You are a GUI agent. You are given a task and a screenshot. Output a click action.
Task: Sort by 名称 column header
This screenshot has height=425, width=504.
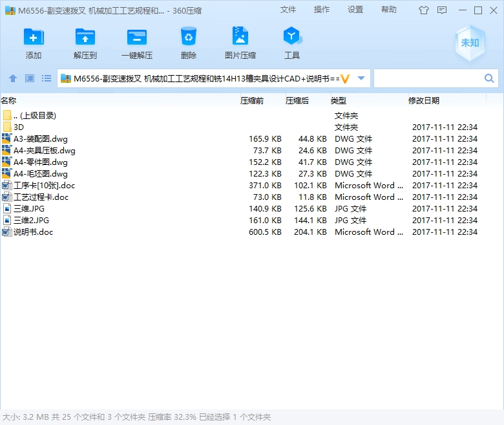pyautogui.click(x=8, y=101)
